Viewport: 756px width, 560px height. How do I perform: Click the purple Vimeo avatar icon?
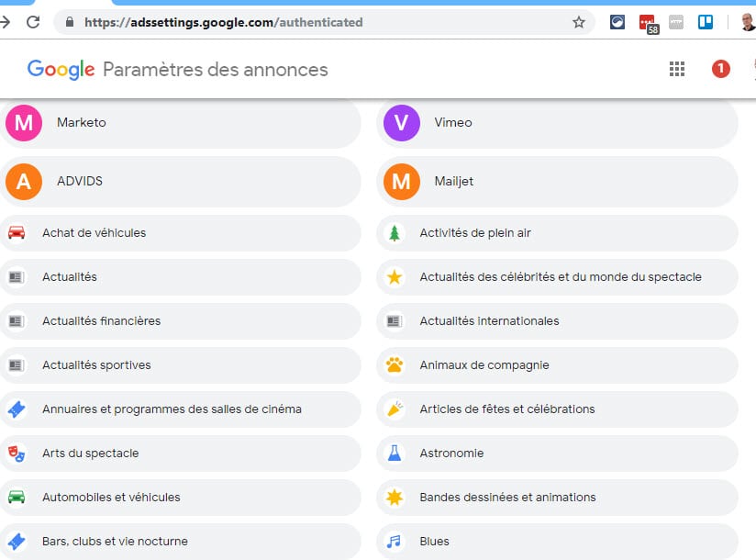click(402, 122)
